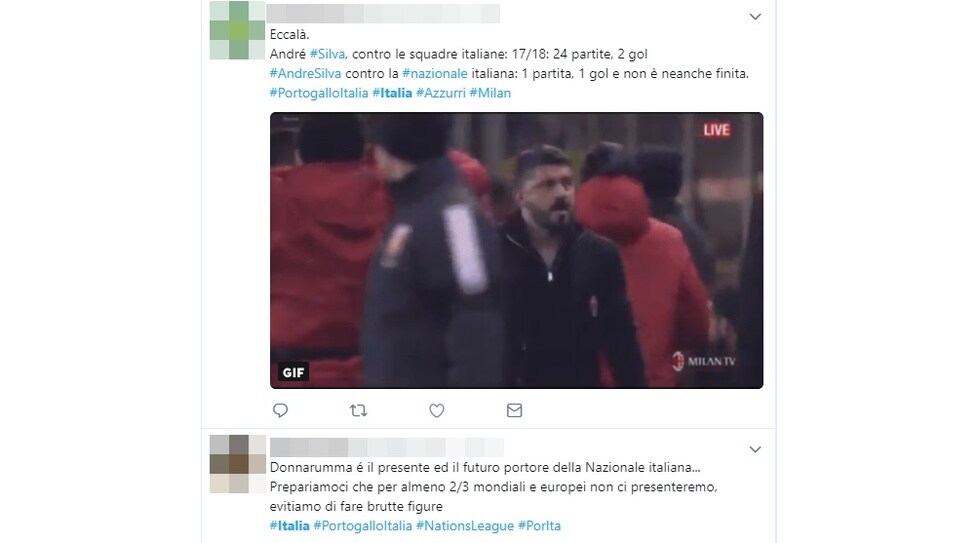The image size is (978, 543).
Task: Open the second tweet's blurred avatar
Action: (x=238, y=464)
